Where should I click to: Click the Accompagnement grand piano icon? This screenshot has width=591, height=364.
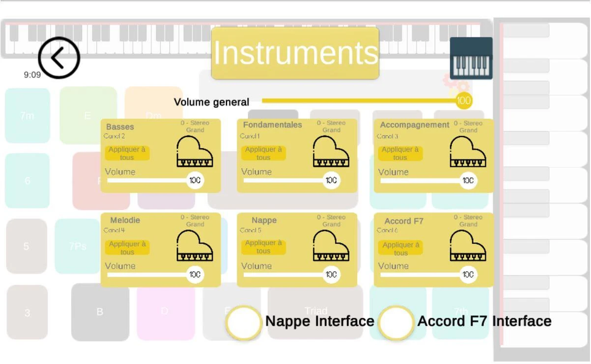[468, 152]
